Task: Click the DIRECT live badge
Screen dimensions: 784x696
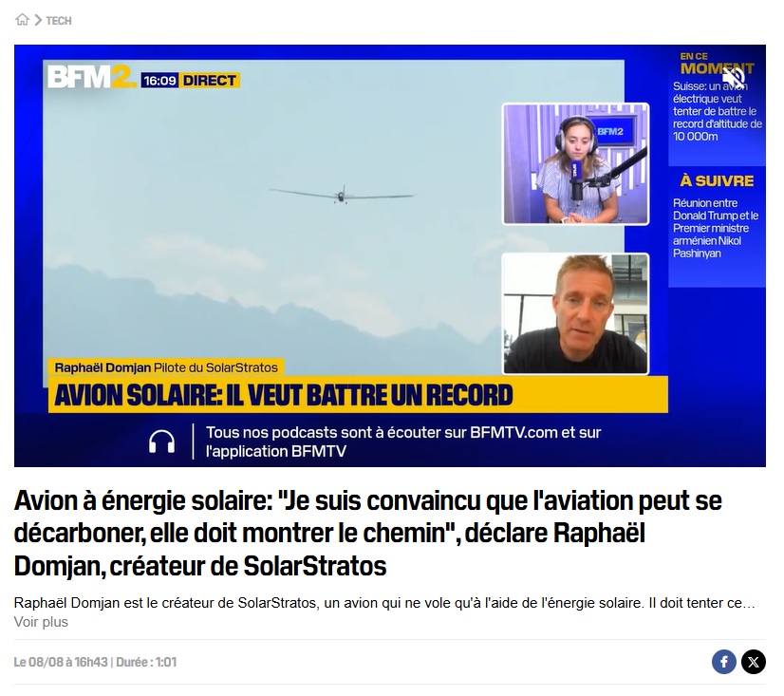Action: tap(209, 81)
